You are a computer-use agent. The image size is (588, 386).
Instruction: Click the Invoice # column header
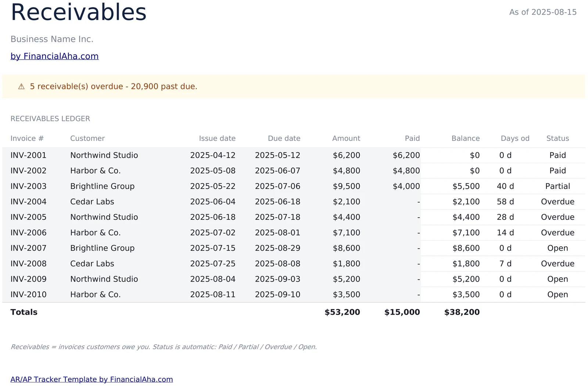pos(27,139)
